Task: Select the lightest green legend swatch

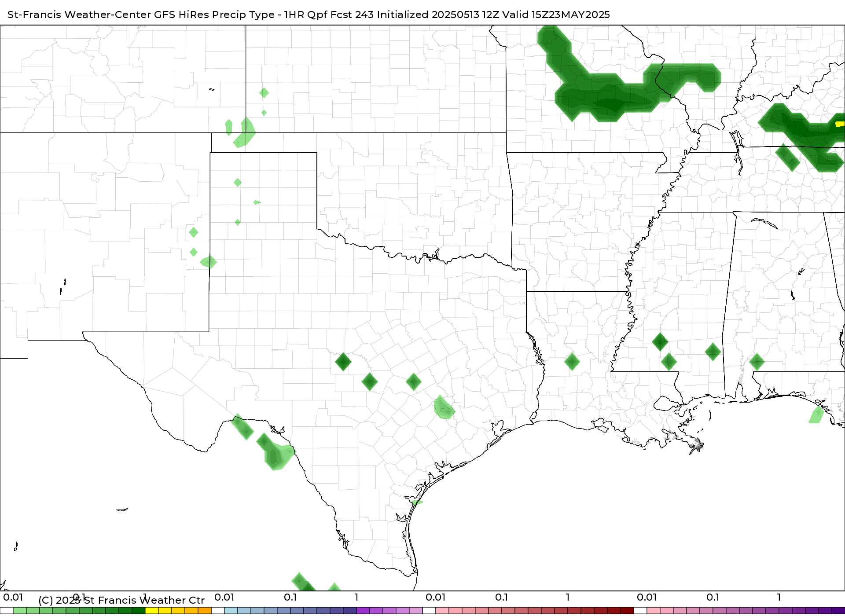Action: pyautogui.click(x=20, y=611)
